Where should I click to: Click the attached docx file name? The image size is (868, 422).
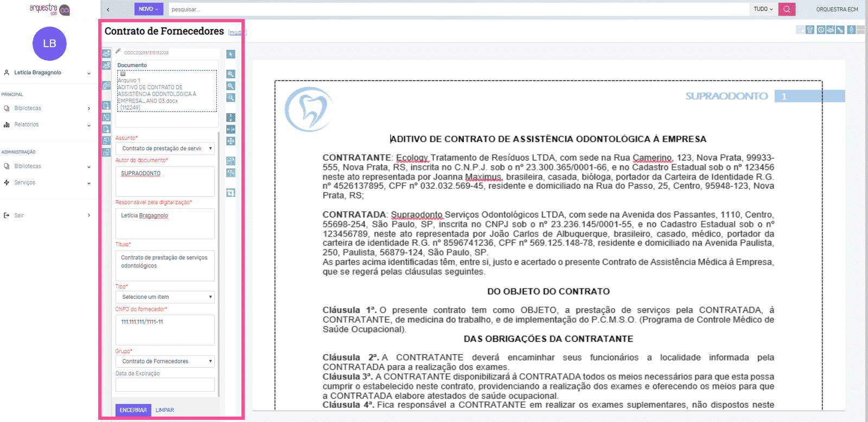157,94
